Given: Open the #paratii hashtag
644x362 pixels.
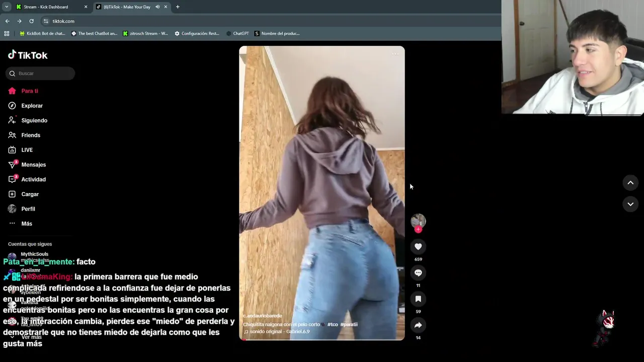Looking at the screenshot, I should (349, 324).
